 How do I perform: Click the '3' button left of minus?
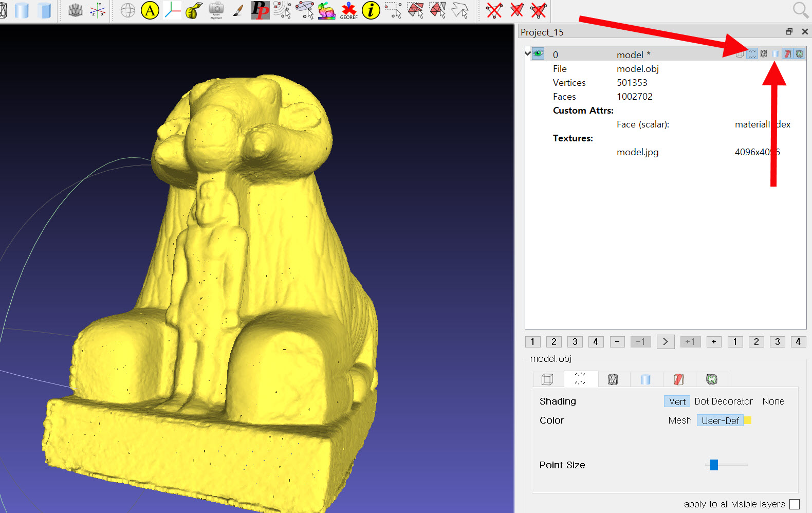575,342
